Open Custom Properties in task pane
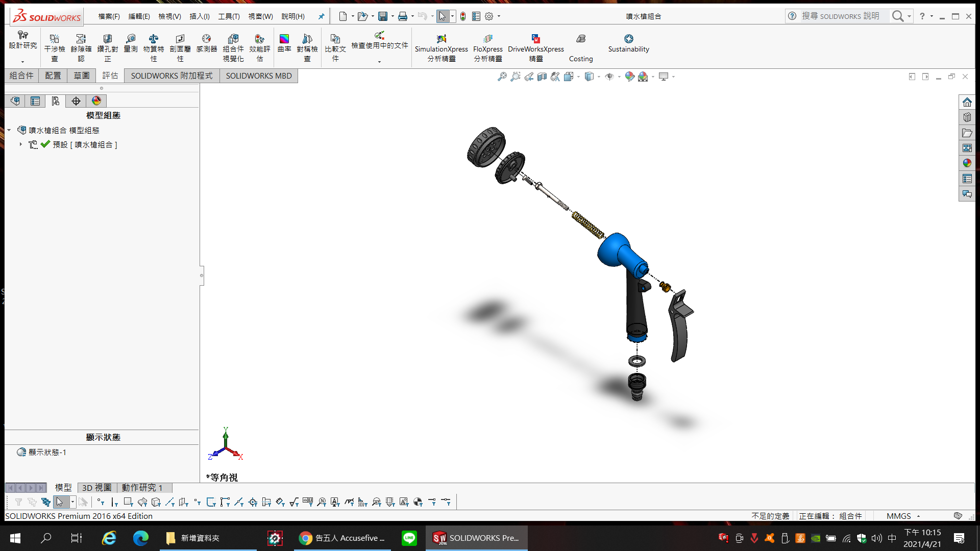 (967, 179)
